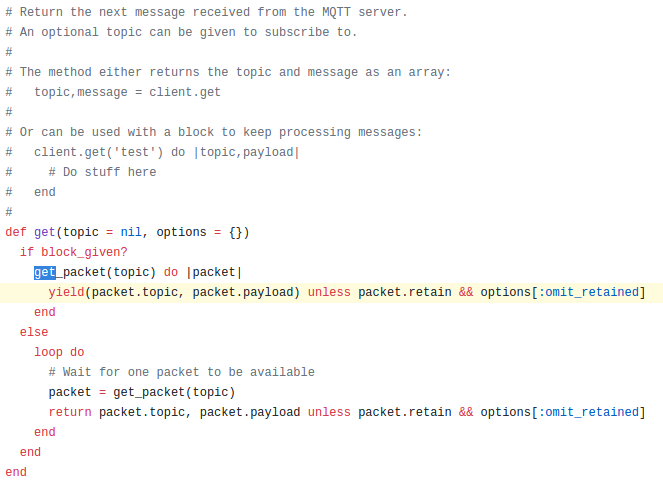Click 'block_given?' in the if statement
Image resolution: width=663 pixels, height=482 pixels.
84,252
